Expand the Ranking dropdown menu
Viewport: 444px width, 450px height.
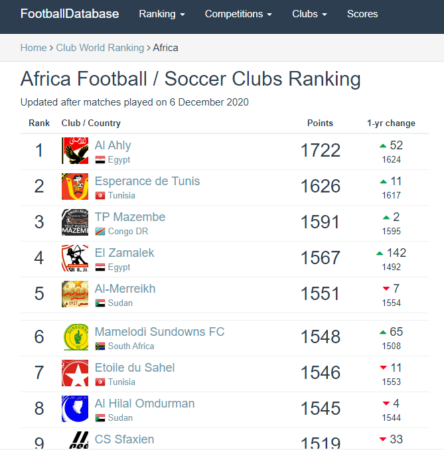coord(162,14)
